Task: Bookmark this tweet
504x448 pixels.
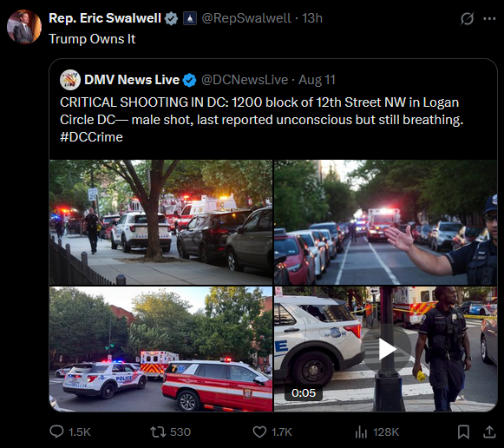Action: 463,432
